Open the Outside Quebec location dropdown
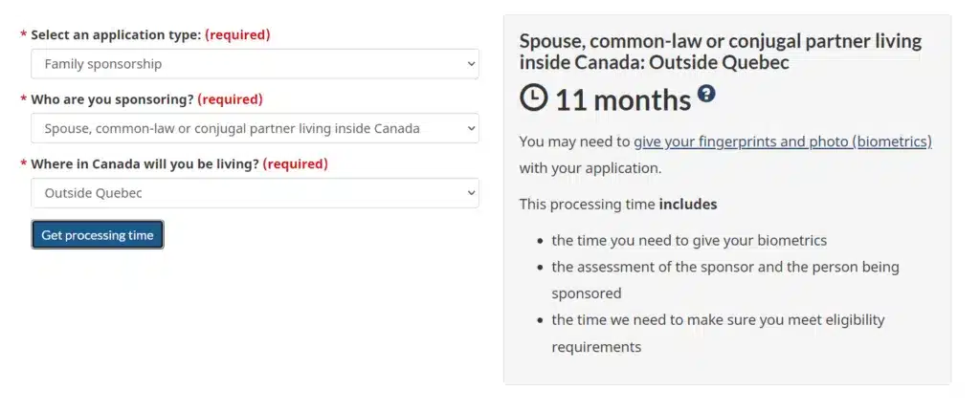This screenshot has width=980, height=412. (x=254, y=193)
